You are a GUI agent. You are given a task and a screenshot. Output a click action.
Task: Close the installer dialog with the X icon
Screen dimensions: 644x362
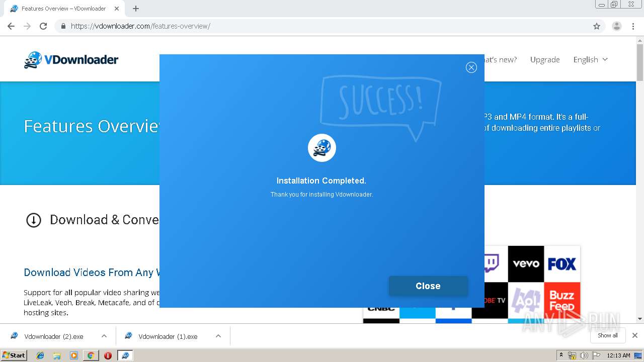click(471, 67)
